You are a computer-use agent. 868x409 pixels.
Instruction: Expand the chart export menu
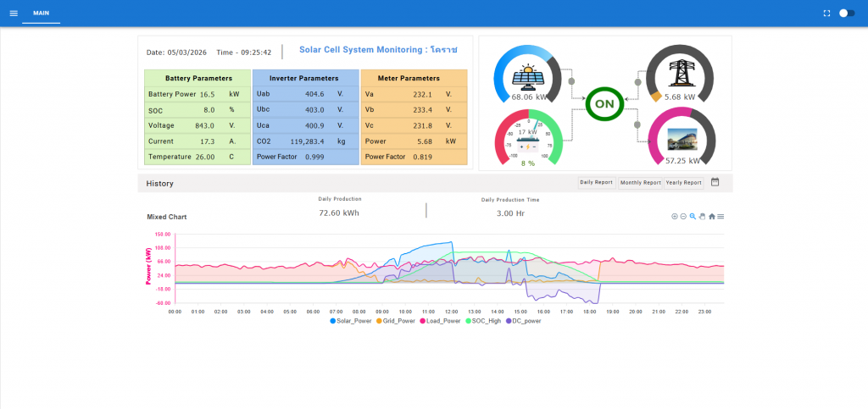[721, 217]
